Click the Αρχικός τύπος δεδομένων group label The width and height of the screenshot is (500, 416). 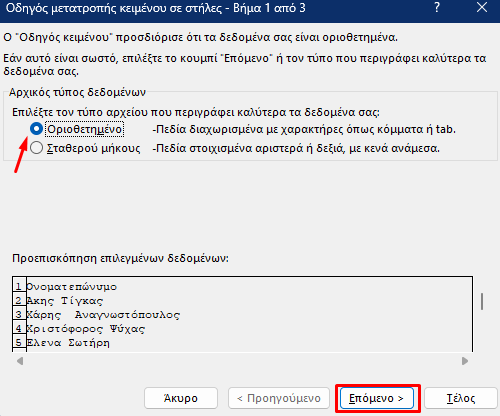[77, 92]
